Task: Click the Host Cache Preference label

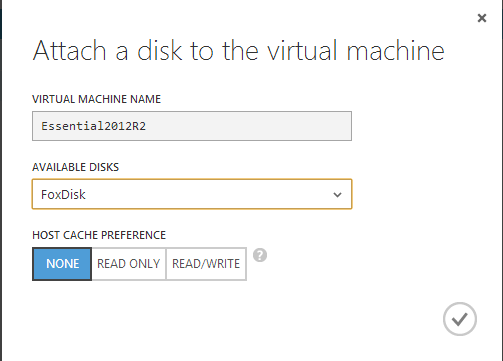Action: coord(99,235)
